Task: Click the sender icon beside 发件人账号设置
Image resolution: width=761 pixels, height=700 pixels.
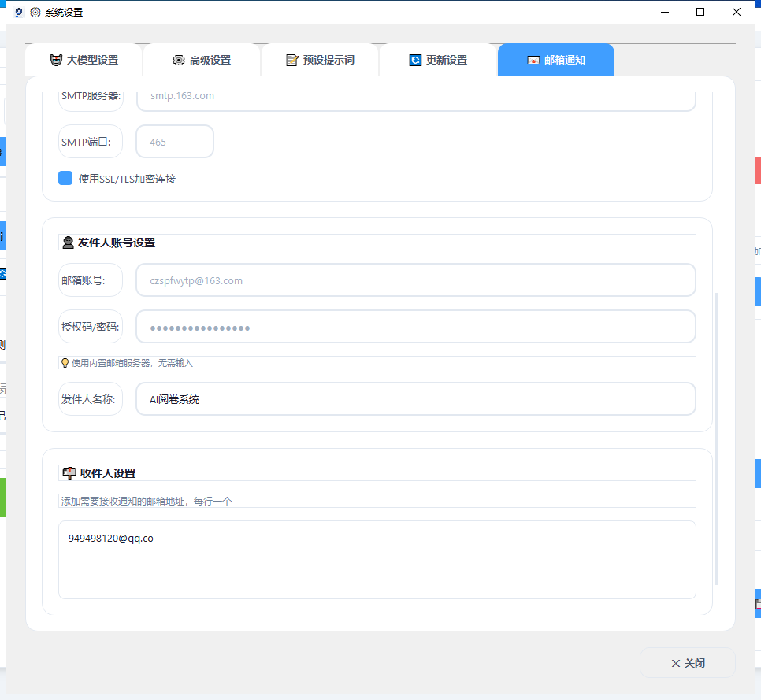Action: click(x=69, y=243)
